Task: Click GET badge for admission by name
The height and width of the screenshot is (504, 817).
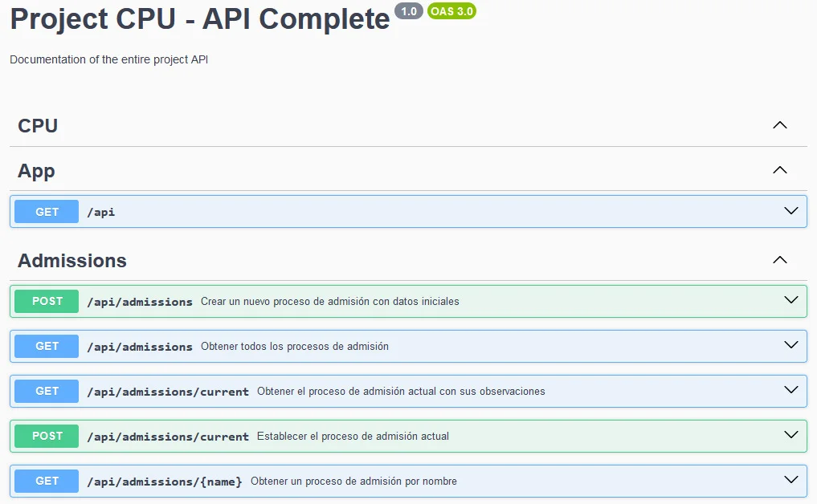Action: coord(47,481)
